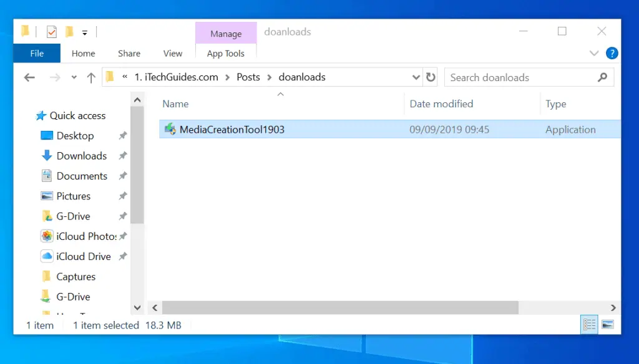Click the Manage contextual tab
Screen dimensions: 639x364
coord(226,34)
